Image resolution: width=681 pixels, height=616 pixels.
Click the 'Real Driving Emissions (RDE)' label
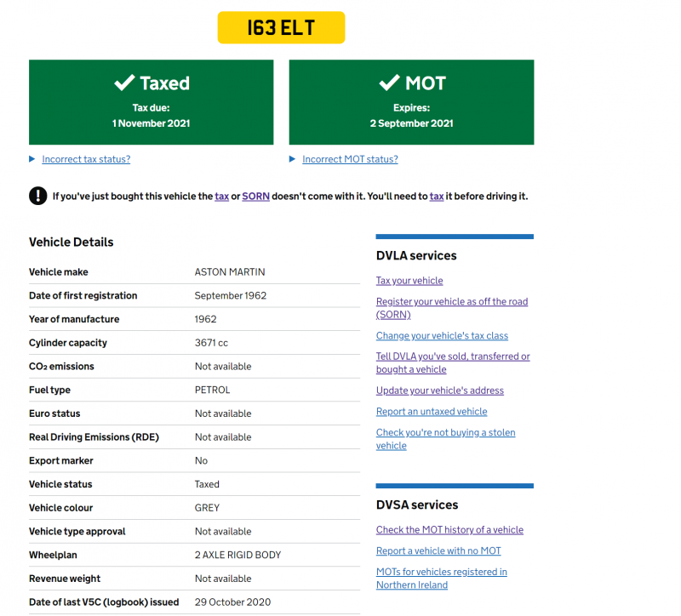click(94, 436)
